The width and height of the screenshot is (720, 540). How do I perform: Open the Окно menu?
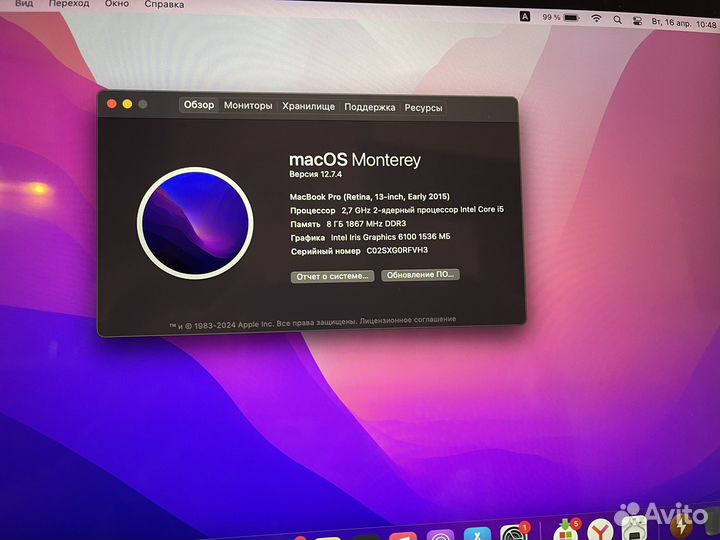coord(117,4)
